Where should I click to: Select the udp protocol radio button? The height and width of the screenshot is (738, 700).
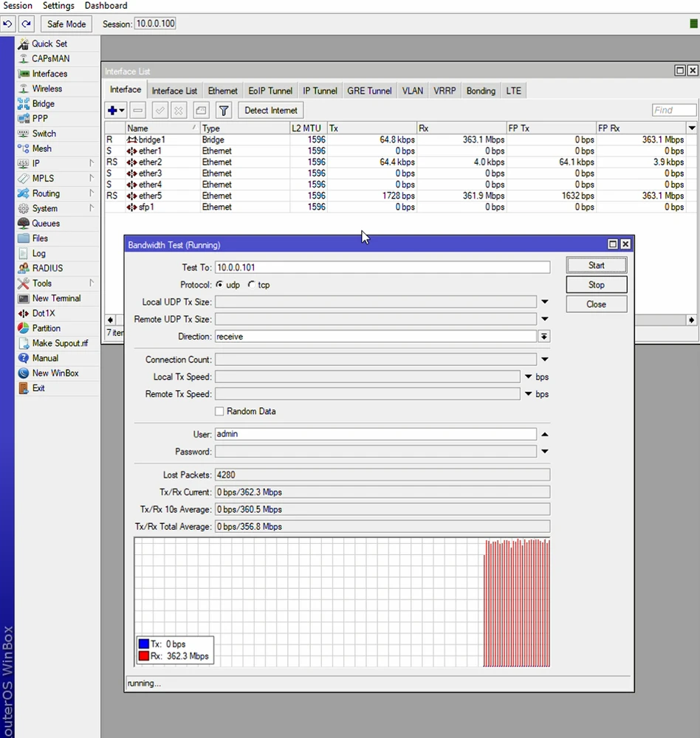coord(219,285)
